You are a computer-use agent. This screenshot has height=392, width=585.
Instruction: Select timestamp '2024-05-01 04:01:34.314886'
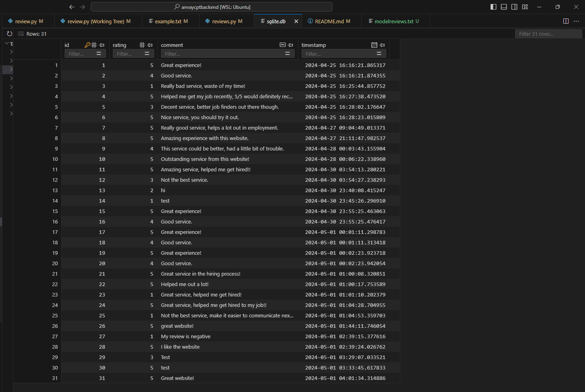tap(345, 378)
